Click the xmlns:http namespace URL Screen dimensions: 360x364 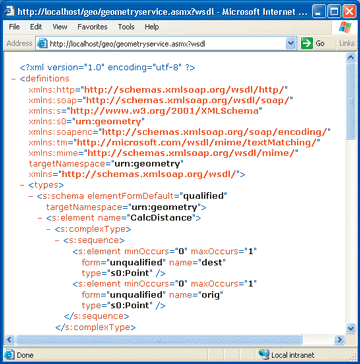[185, 89]
